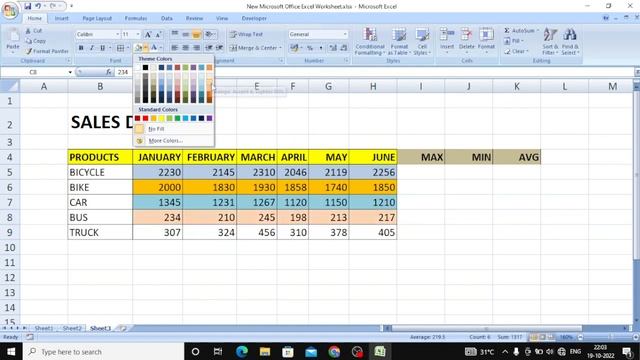The height and width of the screenshot is (360, 640).
Task: Select the MAX header cell
Action: click(x=421, y=157)
